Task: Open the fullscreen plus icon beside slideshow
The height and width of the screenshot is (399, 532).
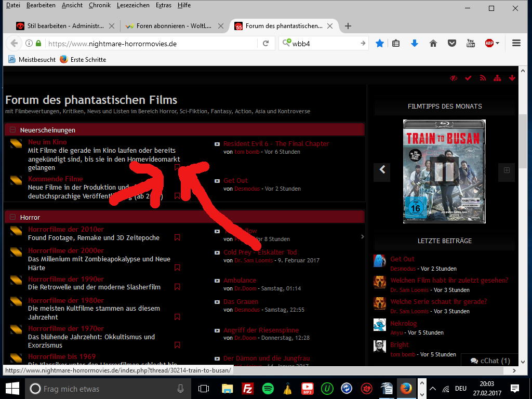Action: tap(507, 170)
